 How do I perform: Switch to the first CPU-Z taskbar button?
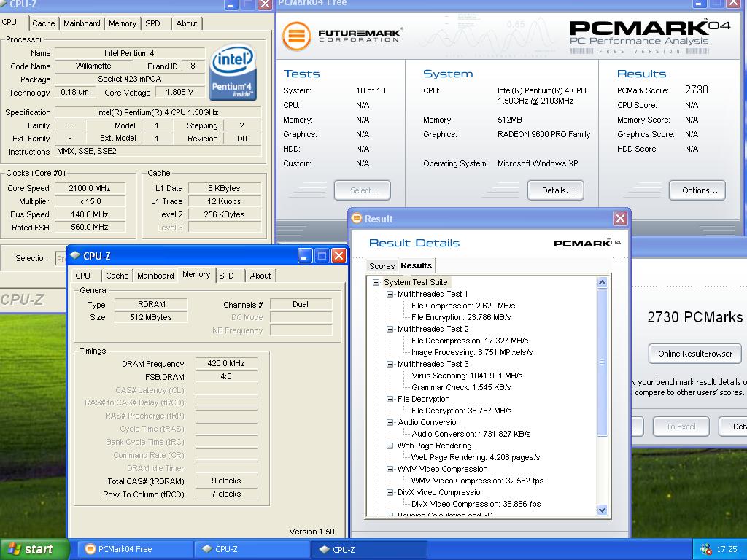pyautogui.click(x=252, y=549)
